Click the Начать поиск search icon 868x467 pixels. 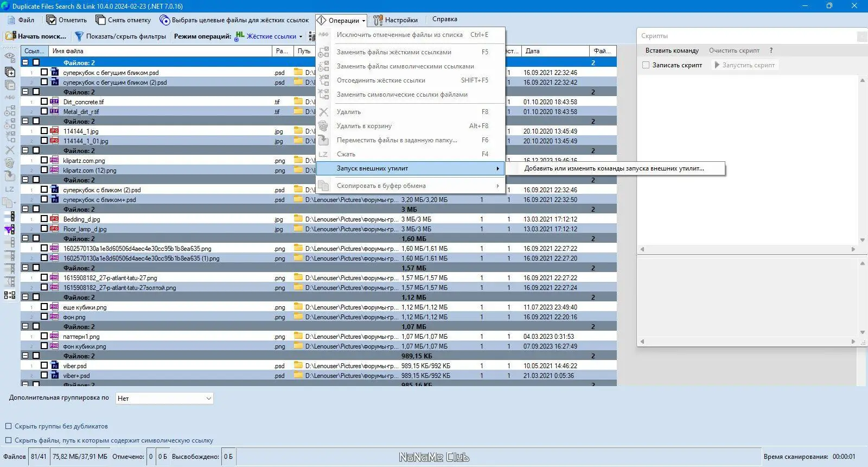pos(10,36)
